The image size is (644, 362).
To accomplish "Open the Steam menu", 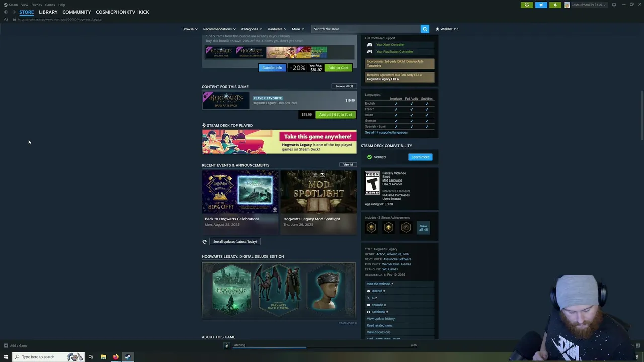I will (13, 5).
